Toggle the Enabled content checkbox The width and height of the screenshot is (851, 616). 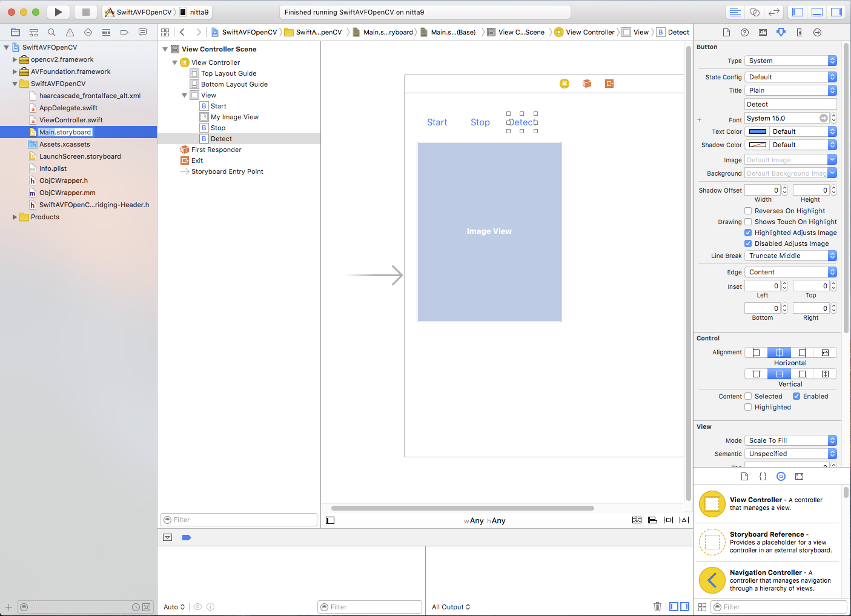[796, 396]
